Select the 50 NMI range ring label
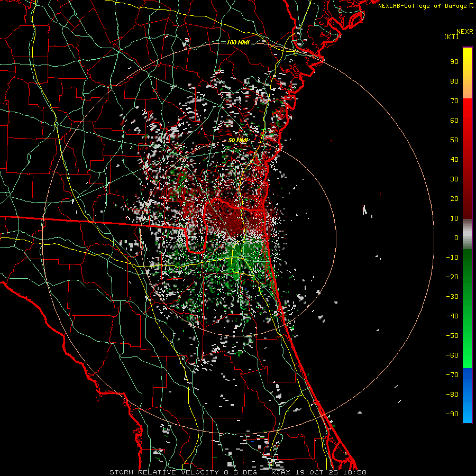 point(238,140)
